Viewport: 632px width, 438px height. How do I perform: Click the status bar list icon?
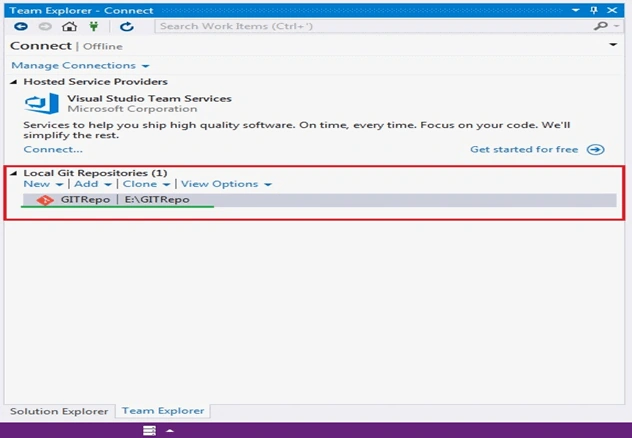pyautogui.click(x=149, y=430)
